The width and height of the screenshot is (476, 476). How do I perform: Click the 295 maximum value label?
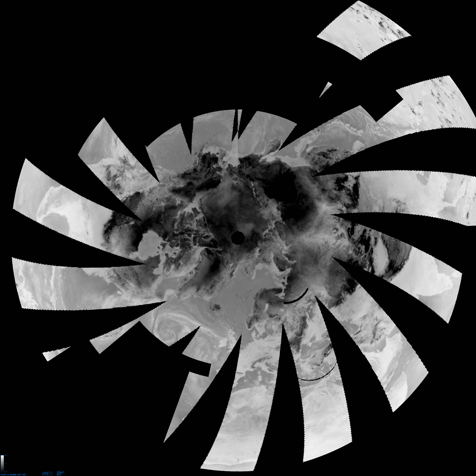coord(6,455)
